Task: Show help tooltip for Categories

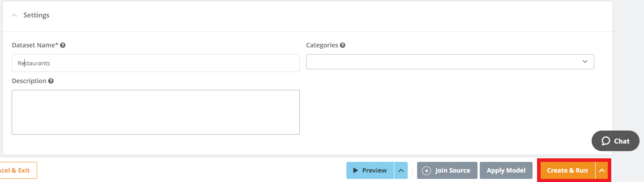Action: point(342,45)
